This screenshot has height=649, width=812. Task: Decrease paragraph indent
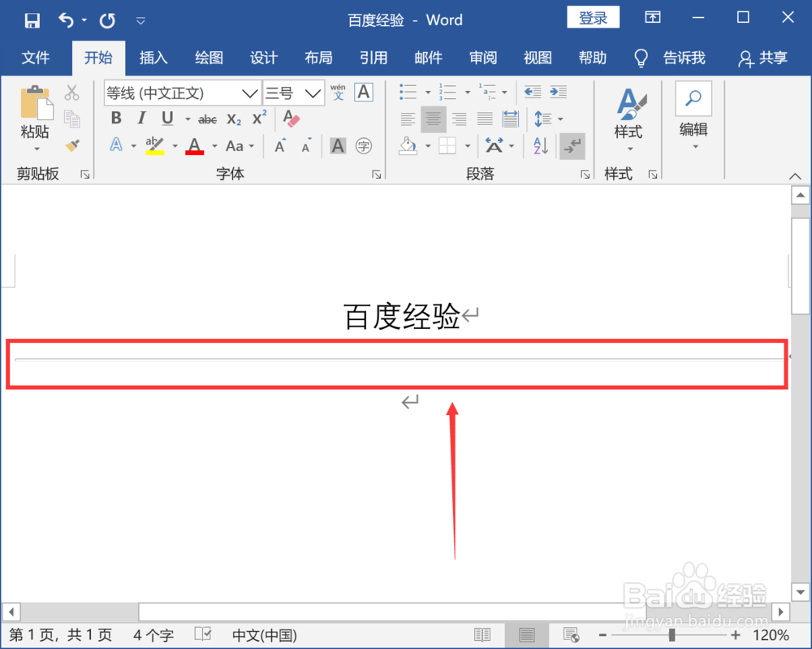(x=533, y=93)
